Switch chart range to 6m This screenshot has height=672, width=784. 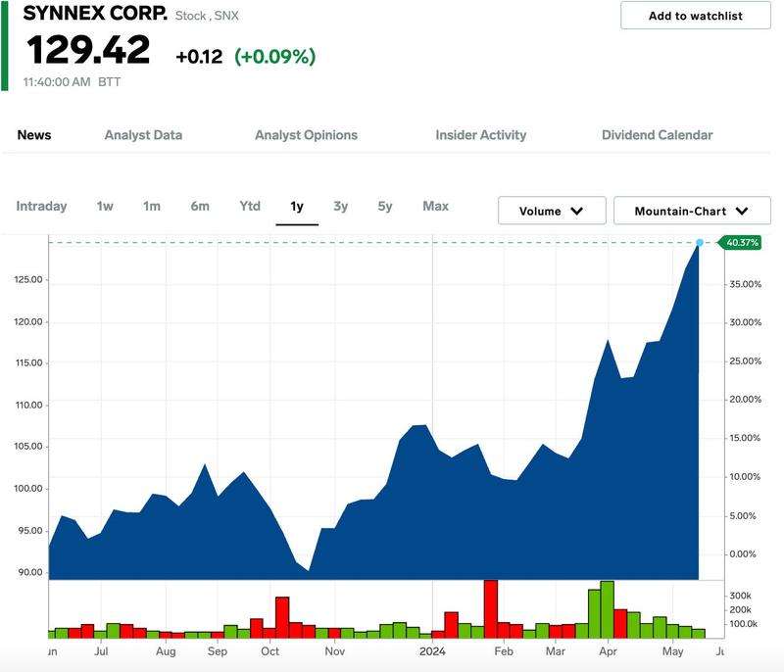tap(200, 206)
